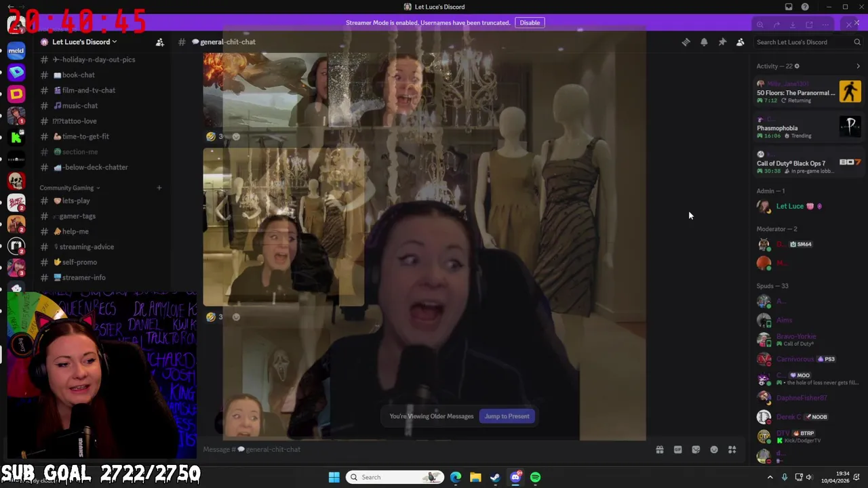Switch to the meld server icon

click(x=16, y=51)
